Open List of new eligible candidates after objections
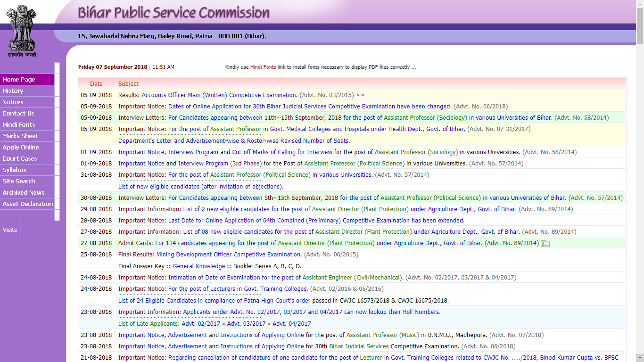Screen dimensions: 644x362 [201, 187]
